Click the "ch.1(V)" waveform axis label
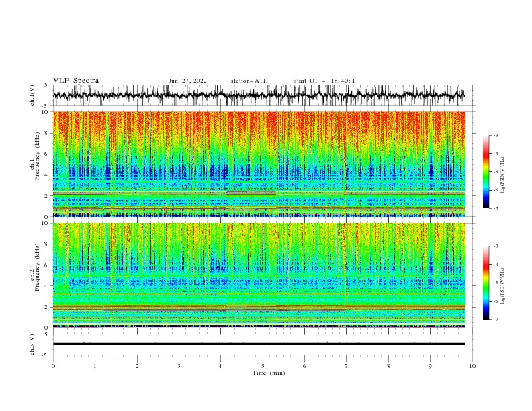Image resolution: width=532 pixels, height=411 pixels. click(32, 95)
